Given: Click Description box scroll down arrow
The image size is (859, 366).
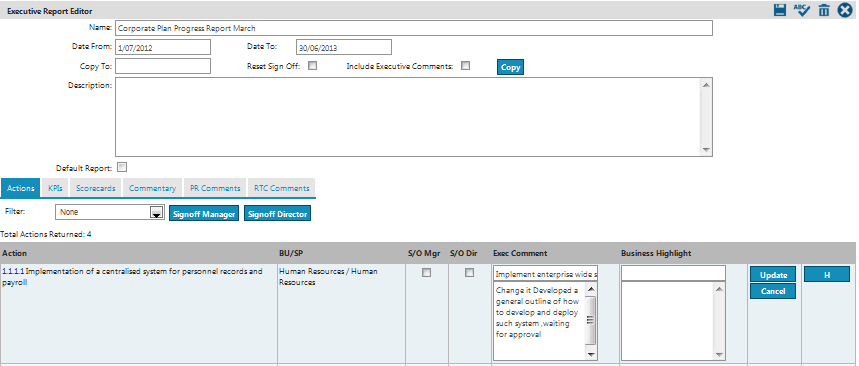Looking at the screenshot, I should [x=706, y=150].
